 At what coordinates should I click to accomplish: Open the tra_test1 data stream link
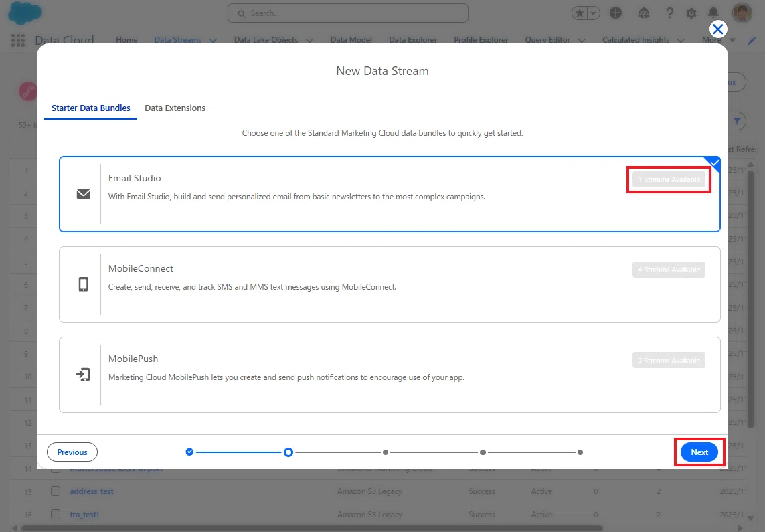tap(84, 515)
